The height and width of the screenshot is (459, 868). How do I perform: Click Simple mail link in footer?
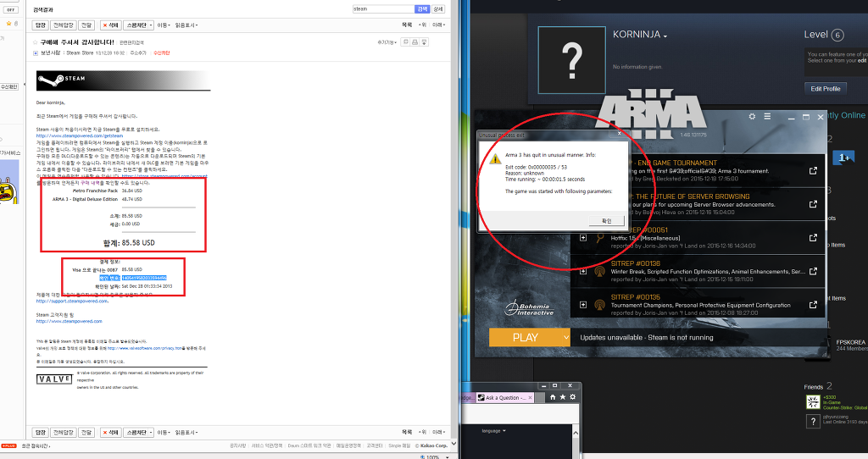tap(399, 445)
